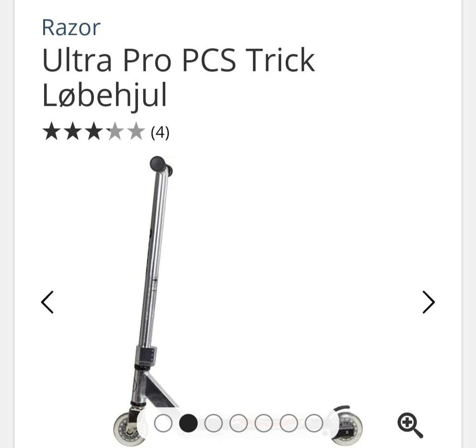Select the currently active second carousel dot

(x=188, y=423)
